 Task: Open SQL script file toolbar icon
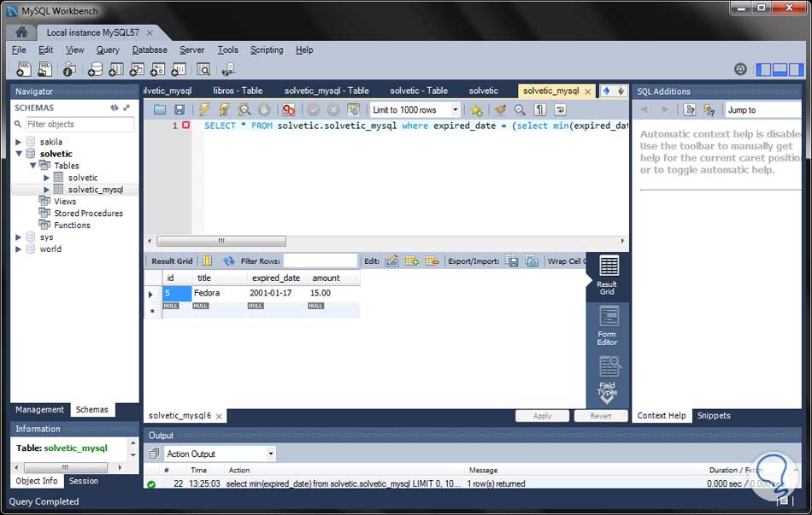(x=45, y=69)
